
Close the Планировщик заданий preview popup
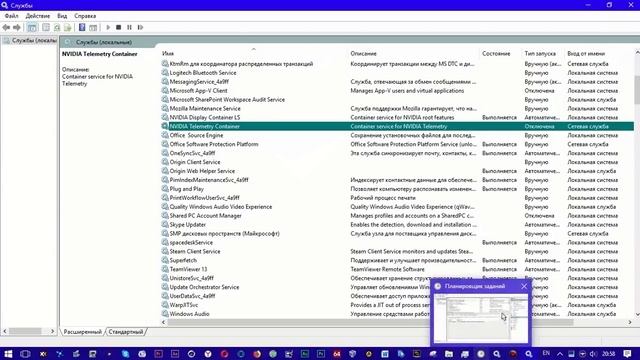coord(524,287)
